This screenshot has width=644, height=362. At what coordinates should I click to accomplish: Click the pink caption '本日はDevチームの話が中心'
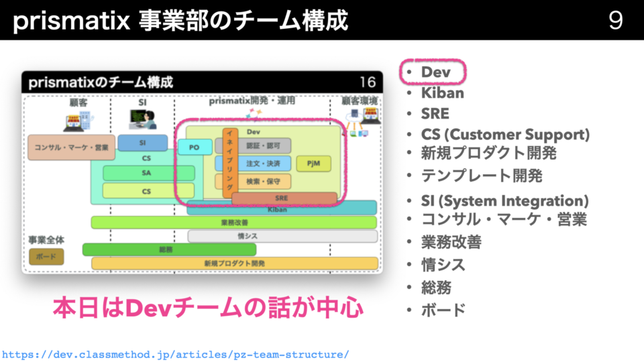click(208, 308)
